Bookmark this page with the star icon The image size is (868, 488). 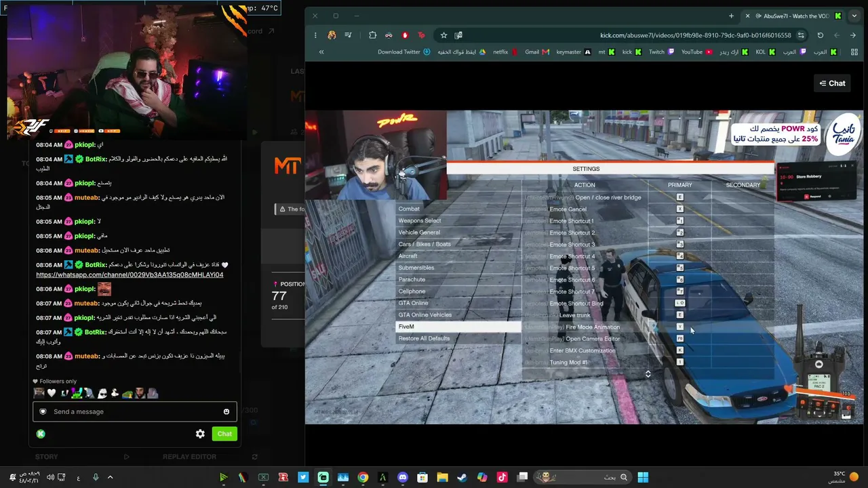(x=443, y=35)
